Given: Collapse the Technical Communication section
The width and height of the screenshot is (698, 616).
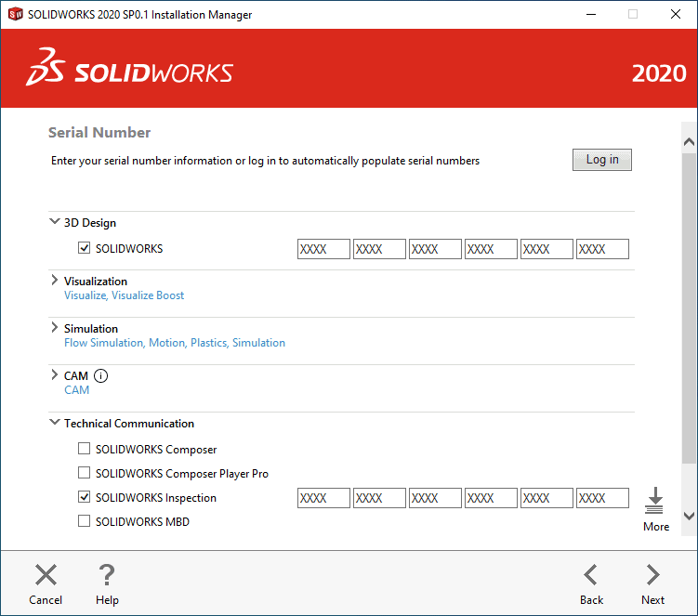Looking at the screenshot, I should 55,423.
